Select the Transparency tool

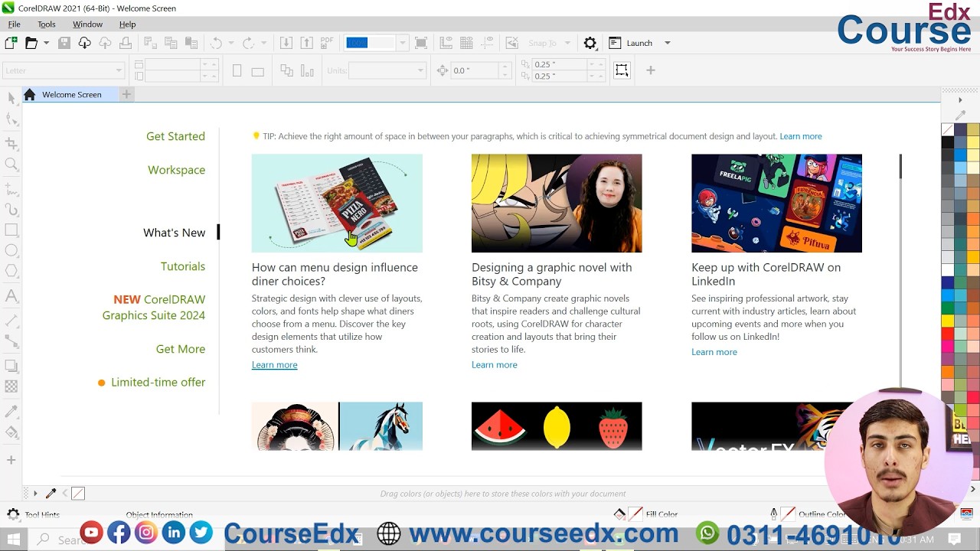[11, 386]
